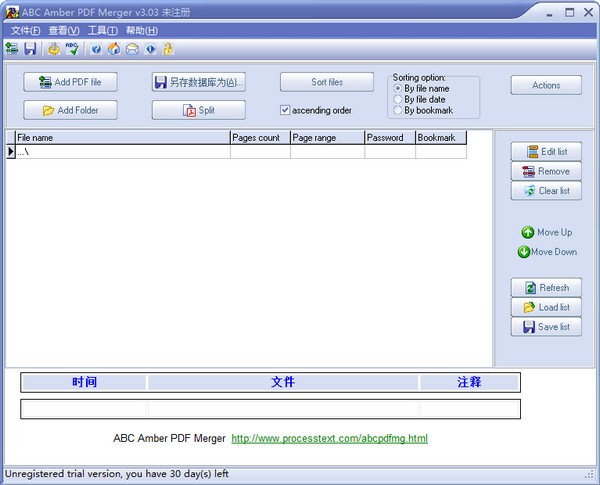
Task: Click the Bookmark cell of the first row
Action: (441, 152)
